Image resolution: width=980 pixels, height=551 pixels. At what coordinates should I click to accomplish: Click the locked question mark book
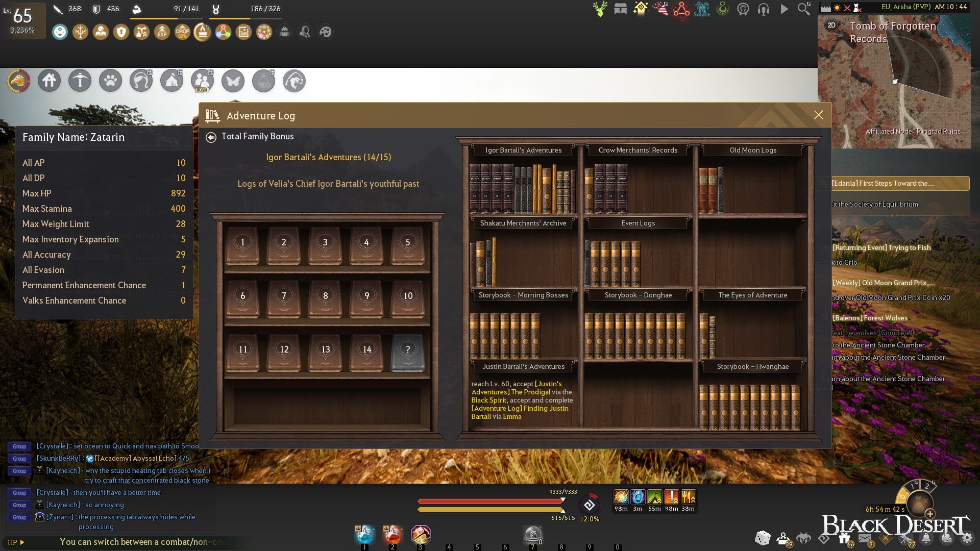(x=407, y=350)
